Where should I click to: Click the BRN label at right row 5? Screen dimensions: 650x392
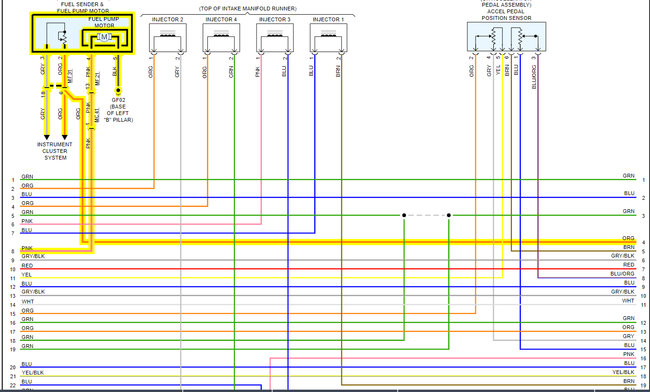(x=629, y=247)
